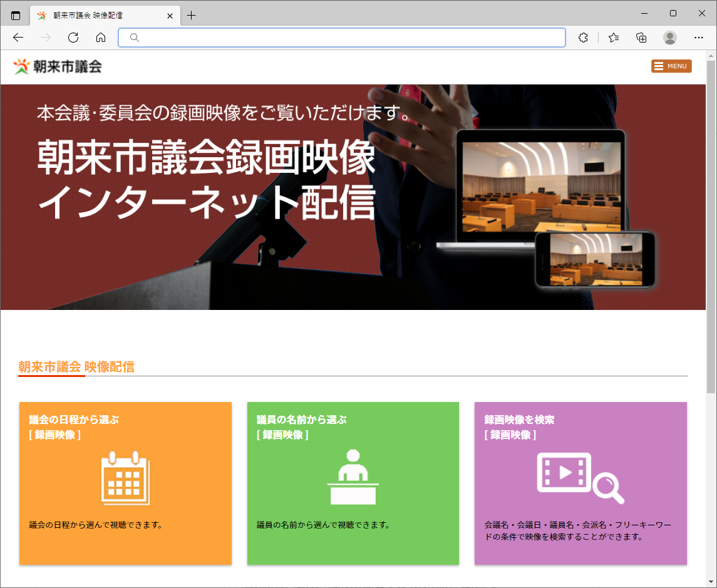
Task: Click the smartphone chamber image in banner
Action: [x=596, y=259]
